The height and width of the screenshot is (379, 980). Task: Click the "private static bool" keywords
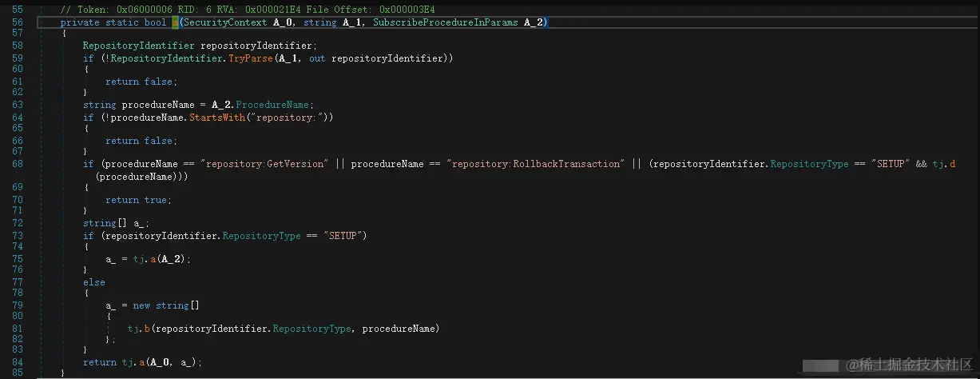(113, 22)
